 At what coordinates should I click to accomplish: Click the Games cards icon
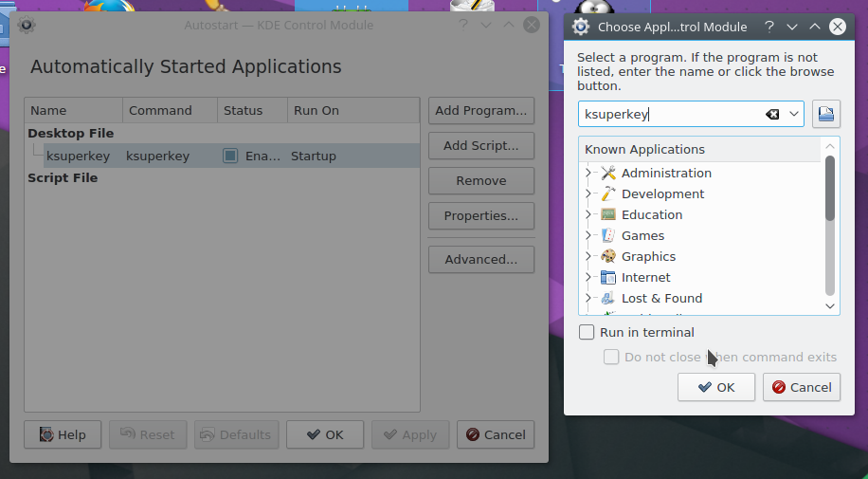click(608, 235)
